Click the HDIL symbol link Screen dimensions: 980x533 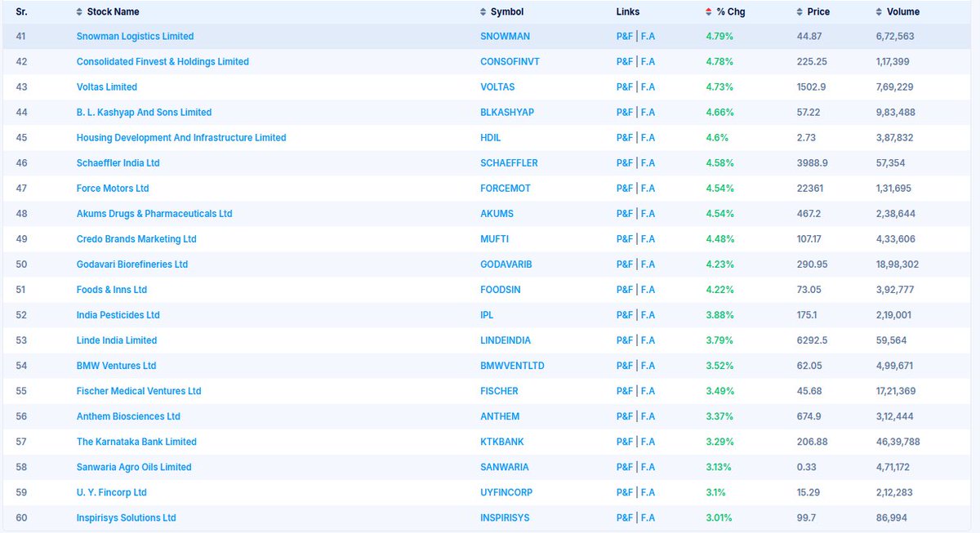tap(491, 137)
